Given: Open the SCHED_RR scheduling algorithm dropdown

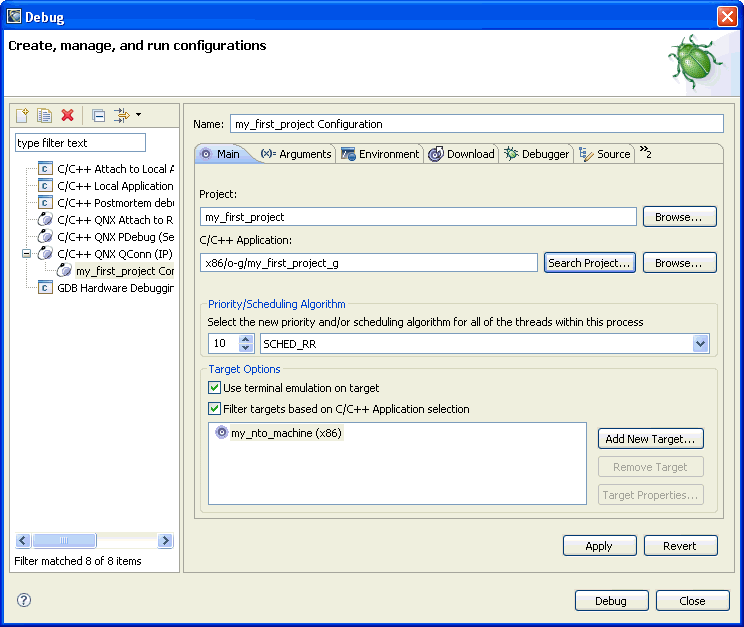Looking at the screenshot, I should [x=700, y=344].
